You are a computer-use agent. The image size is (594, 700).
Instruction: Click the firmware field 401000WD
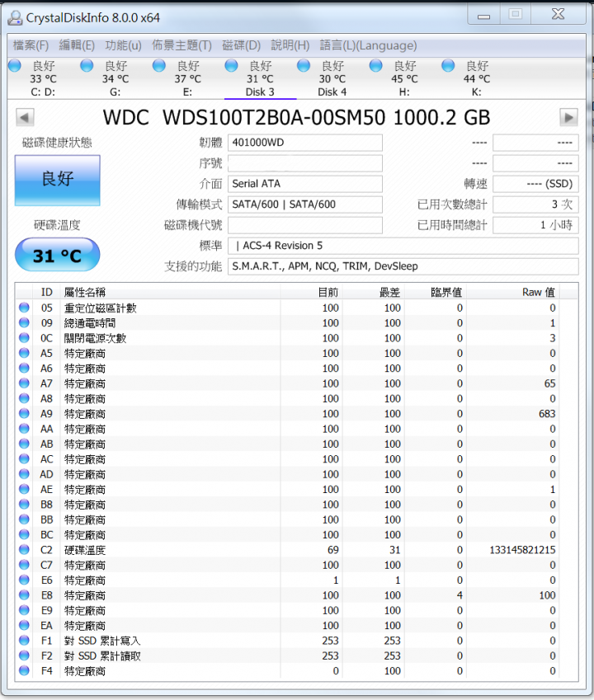pos(305,143)
